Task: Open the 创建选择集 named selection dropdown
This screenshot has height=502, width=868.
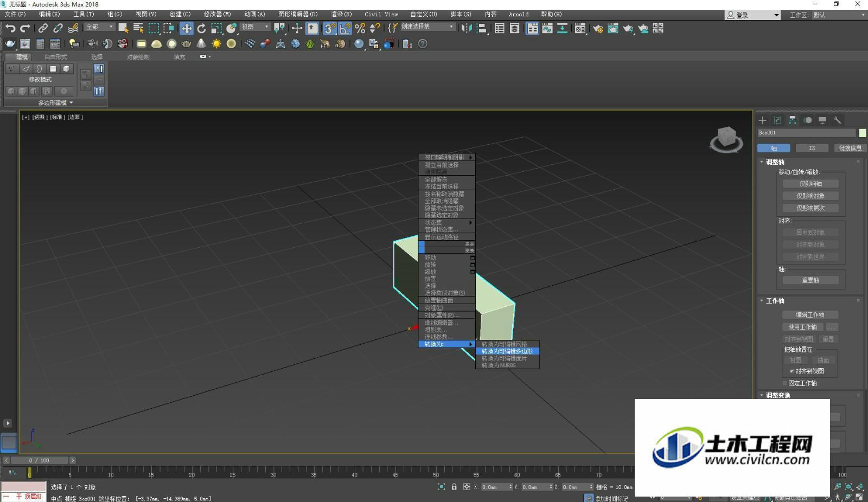Action: (x=427, y=27)
